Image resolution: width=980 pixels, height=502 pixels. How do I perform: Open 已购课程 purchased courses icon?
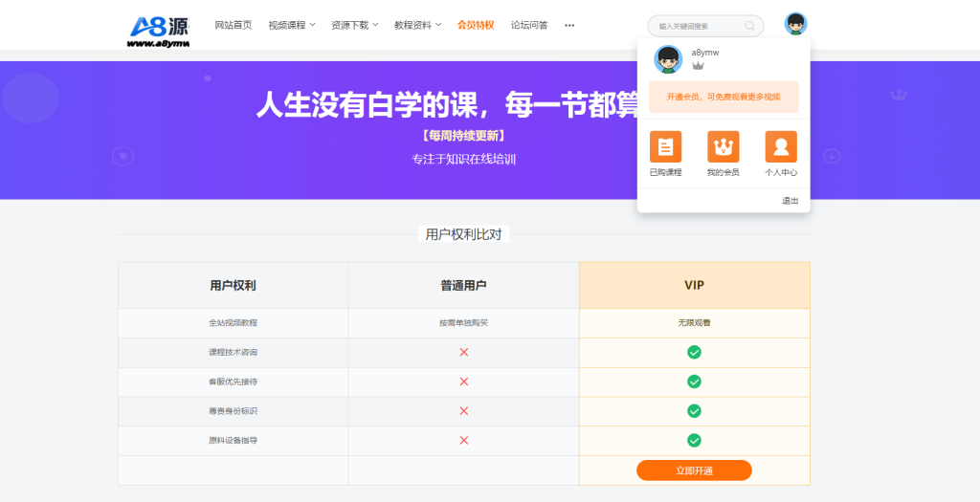click(x=666, y=146)
